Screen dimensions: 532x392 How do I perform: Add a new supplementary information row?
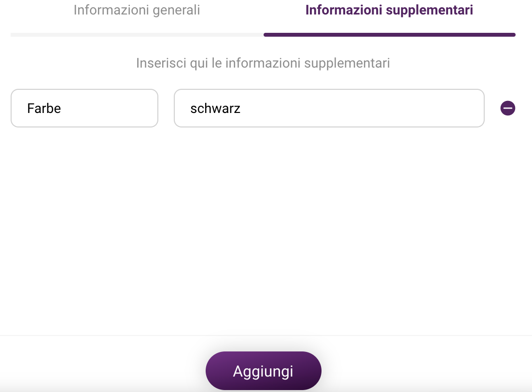263,371
